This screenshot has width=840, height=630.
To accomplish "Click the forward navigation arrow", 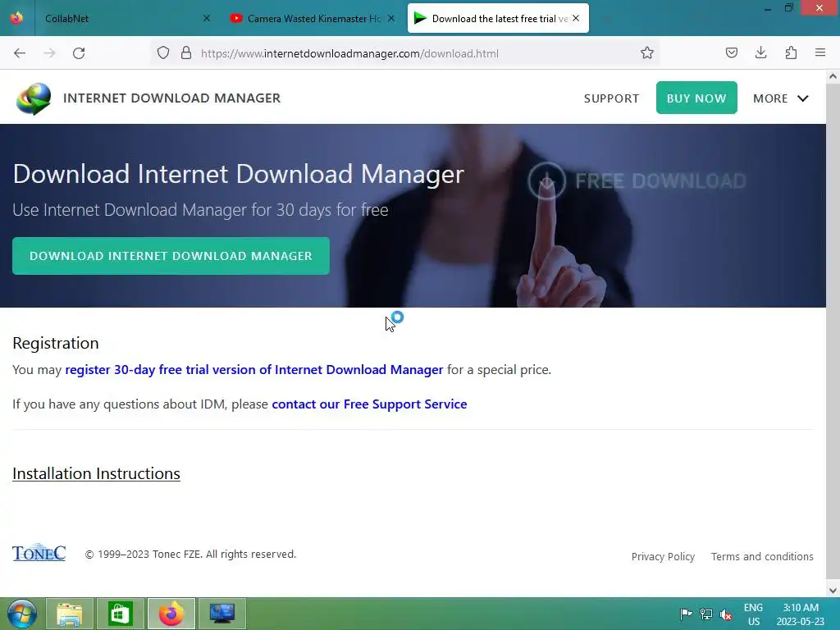I will pyautogui.click(x=49, y=53).
